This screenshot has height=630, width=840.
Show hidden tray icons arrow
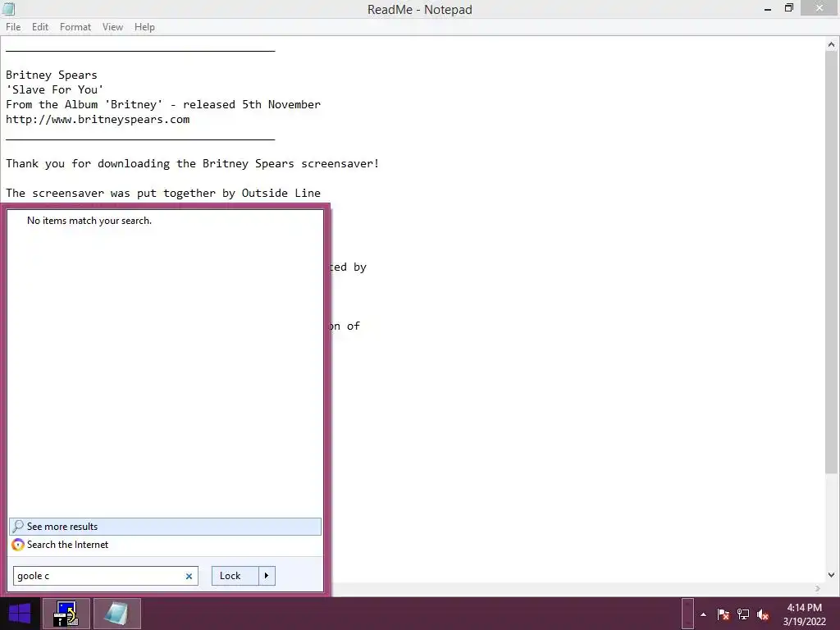(x=703, y=614)
